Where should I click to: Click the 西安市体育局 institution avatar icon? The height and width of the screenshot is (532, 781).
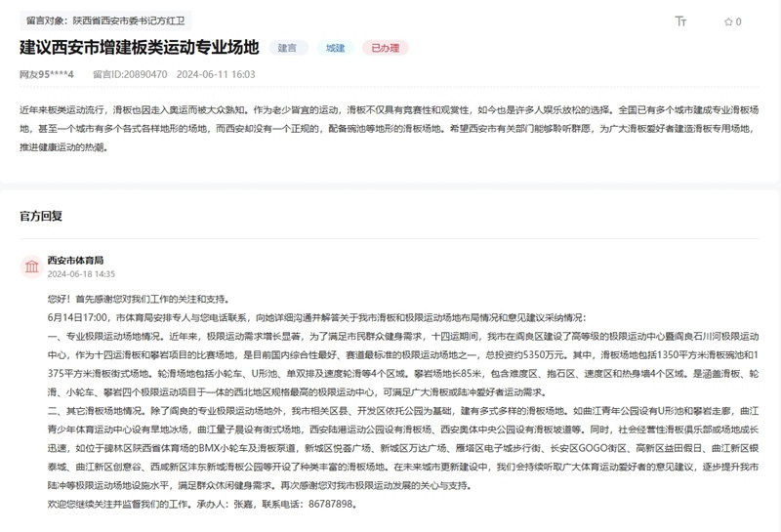pyautogui.click(x=32, y=266)
